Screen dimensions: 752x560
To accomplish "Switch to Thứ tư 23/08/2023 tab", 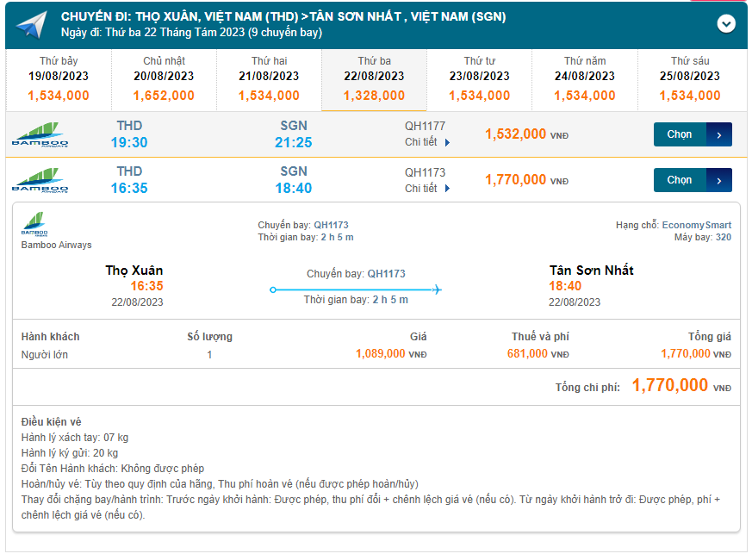I will pyautogui.click(x=479, y=79).
